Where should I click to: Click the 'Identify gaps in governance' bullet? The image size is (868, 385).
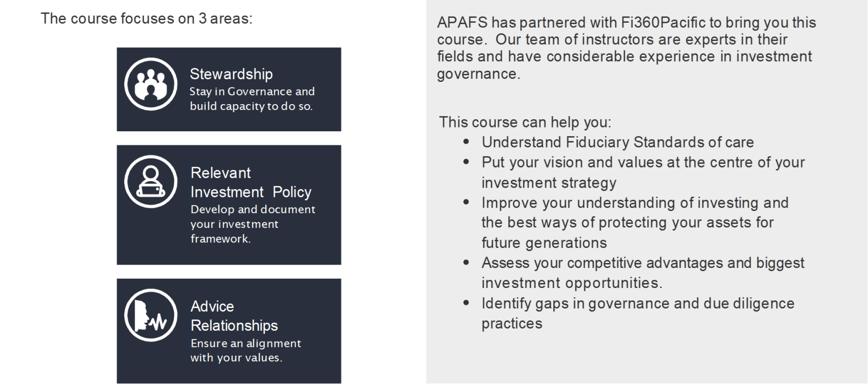637,313
